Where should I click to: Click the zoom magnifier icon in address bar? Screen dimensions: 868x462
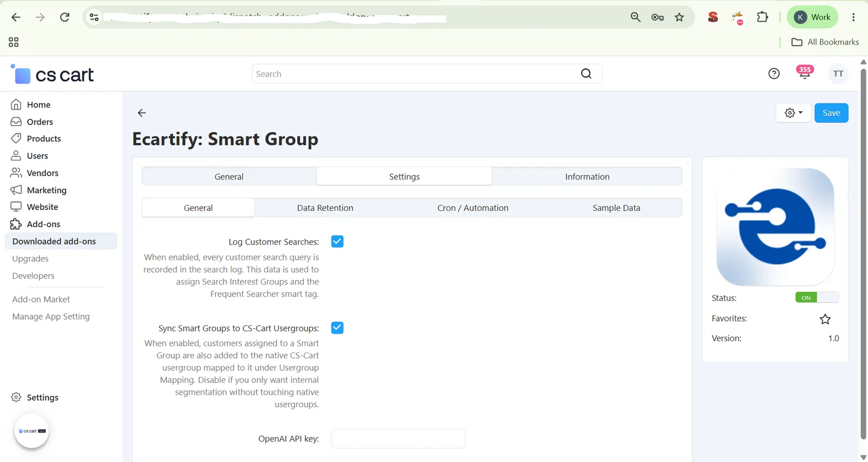coord(635,17)
